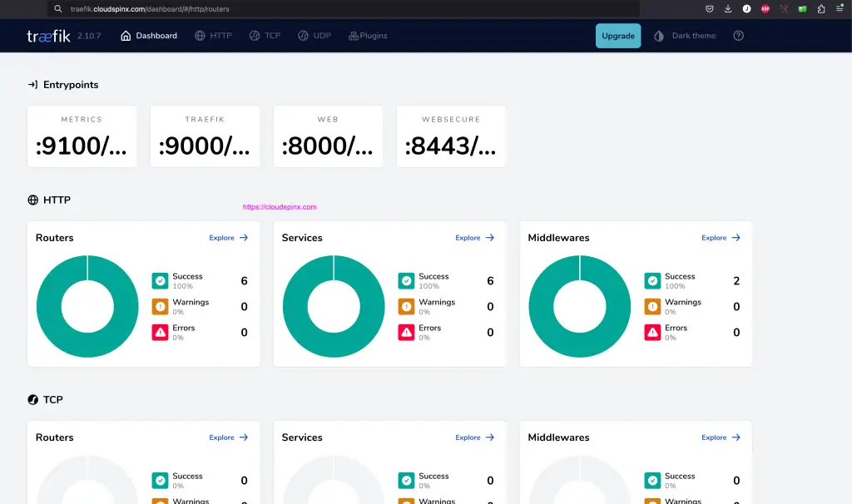Open the HTTP section from the navigation bar
Viewport: 852px width, 504px height.
coord(213,36)
